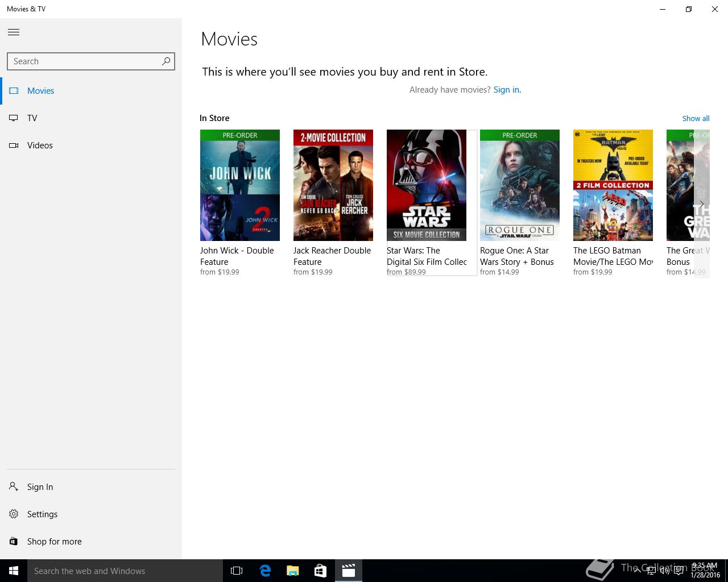The width and height of the screenshot is (728, 582).
Task: Open the Jack Reacher 2-Movie Collection poster
Action: click(333, 185)
